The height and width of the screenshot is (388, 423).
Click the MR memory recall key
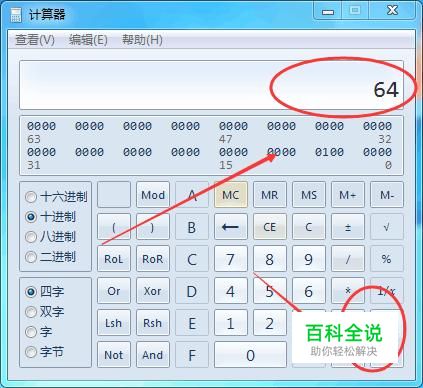coord(270,195)
